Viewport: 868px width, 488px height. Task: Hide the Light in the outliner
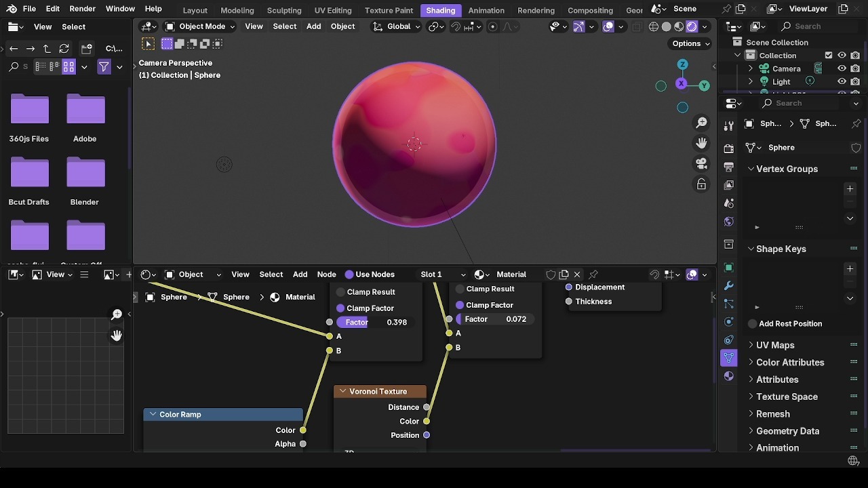tap(842, 81)
